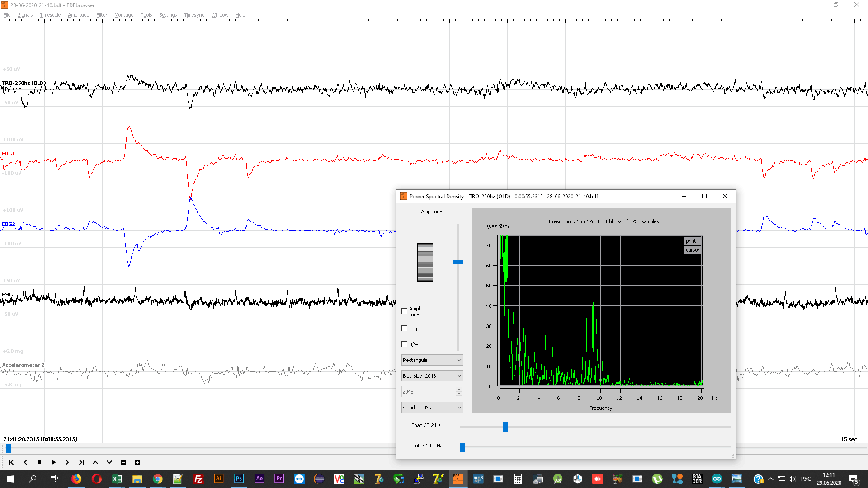
Task: Click the EDFbrowser taskbar icon
Action: click(x=458, y=479)
